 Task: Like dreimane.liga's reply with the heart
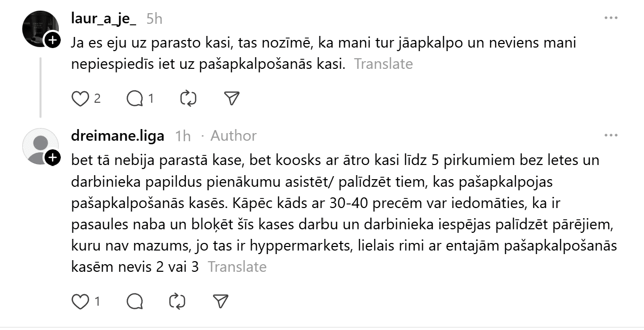(x=80, y=302)
